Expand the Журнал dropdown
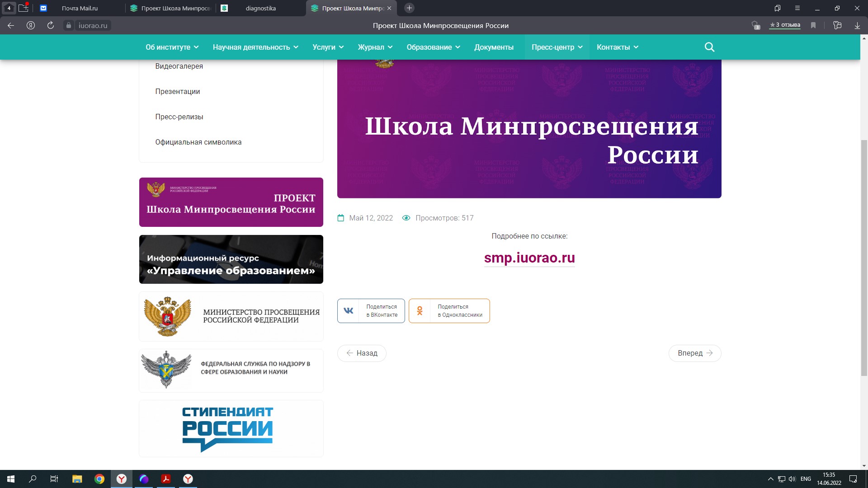Screen dimensions: 868x488 pos(375,47)
